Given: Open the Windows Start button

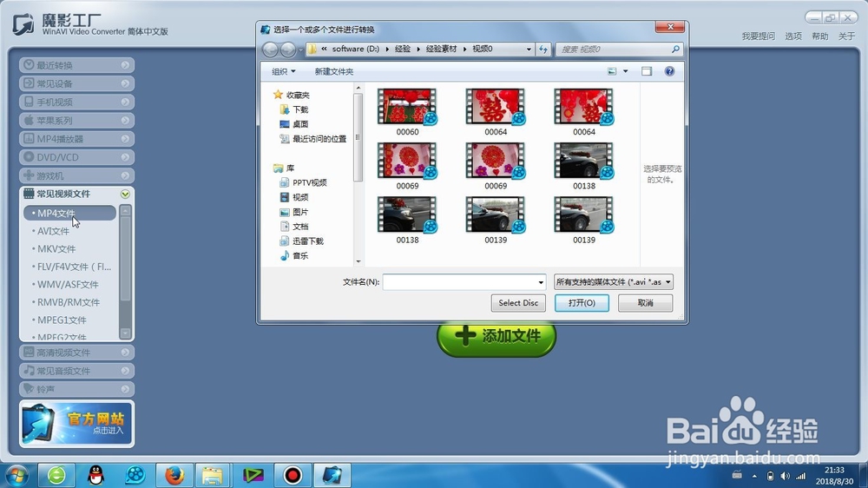Looking at the screenshot, I should pos(16,475).
